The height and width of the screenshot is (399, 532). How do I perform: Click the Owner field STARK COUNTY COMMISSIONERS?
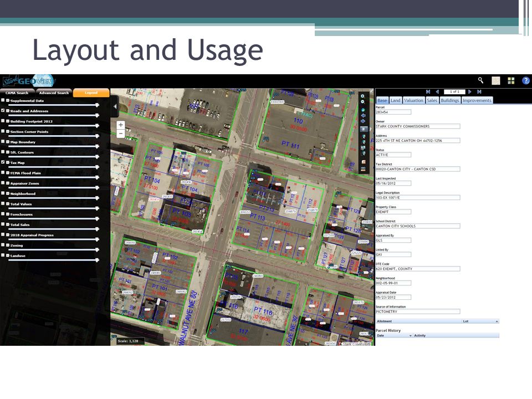pyautogui.click(x=418, y=126)
